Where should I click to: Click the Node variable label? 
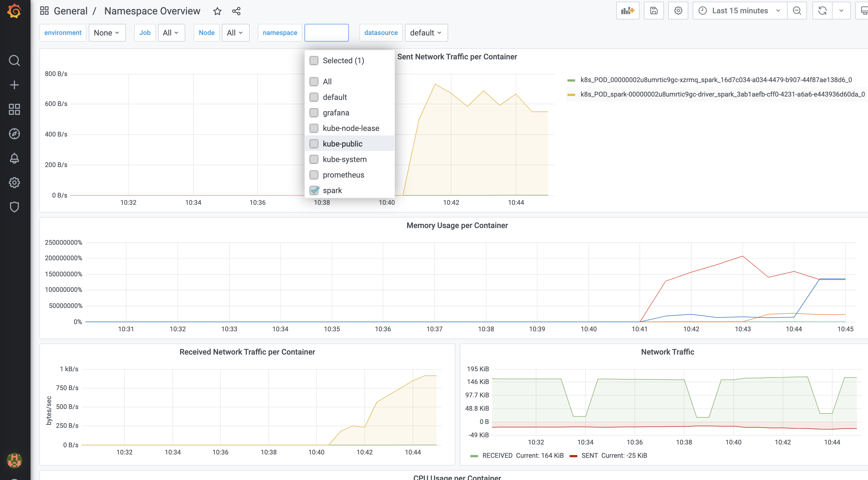click(206, 33)
